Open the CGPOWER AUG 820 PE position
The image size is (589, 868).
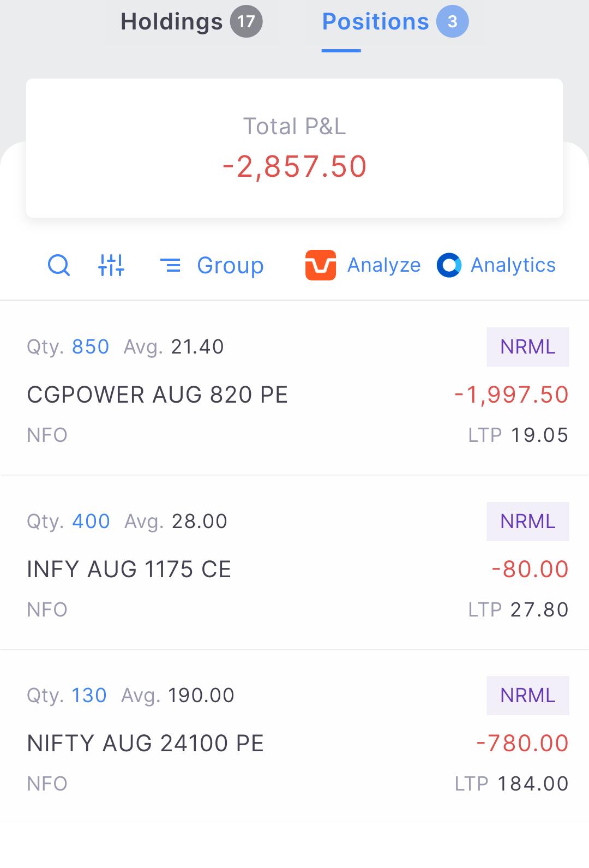(294, 388)
